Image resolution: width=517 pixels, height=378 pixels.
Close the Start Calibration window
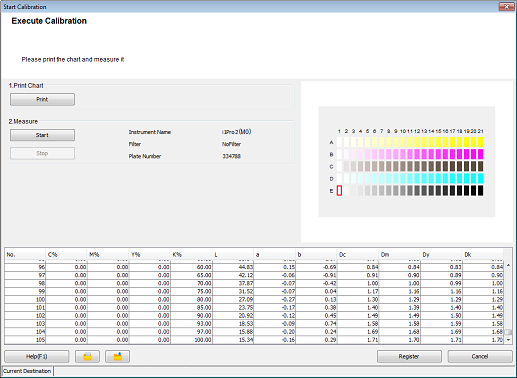point(506,6)
